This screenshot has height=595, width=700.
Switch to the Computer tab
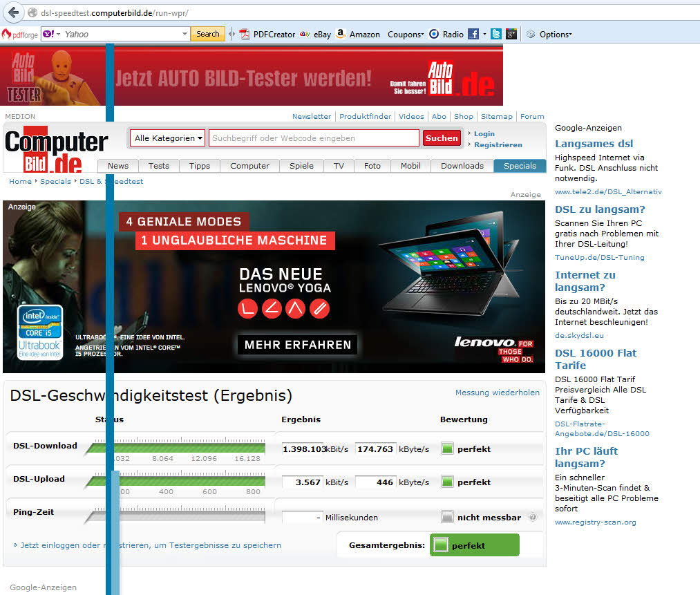[x=249, y=166]
